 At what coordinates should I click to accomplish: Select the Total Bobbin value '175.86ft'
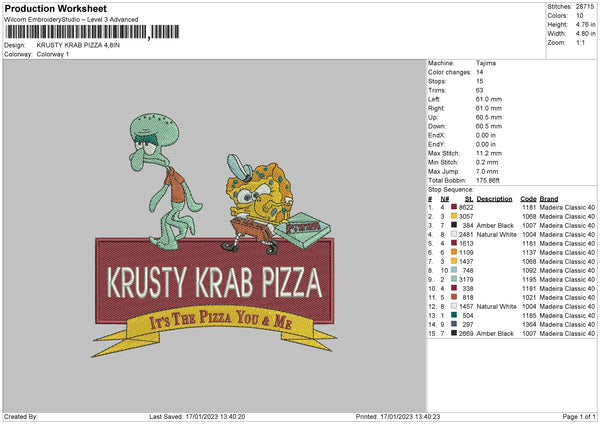(488, 180)
